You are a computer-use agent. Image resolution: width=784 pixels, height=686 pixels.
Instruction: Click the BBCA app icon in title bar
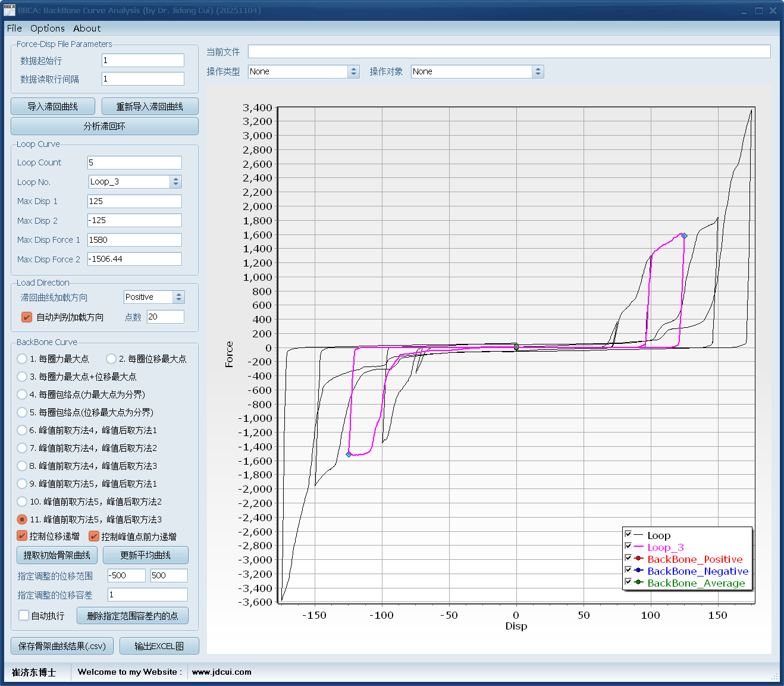tap(9, 10)
